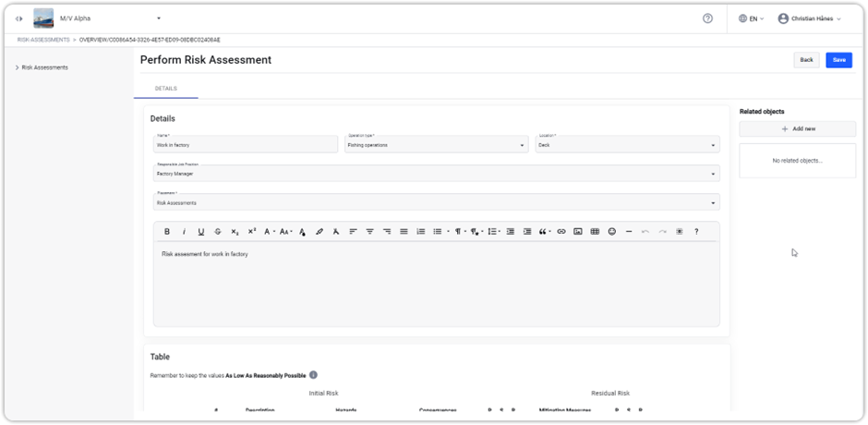Open the Operation type dropdown
868x425 pixels.
pos(436,145)
